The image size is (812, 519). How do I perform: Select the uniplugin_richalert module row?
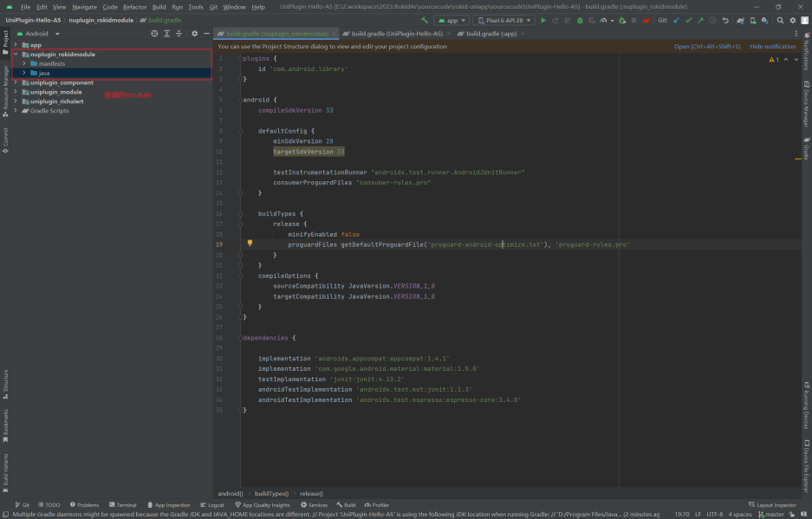point(111,101)
